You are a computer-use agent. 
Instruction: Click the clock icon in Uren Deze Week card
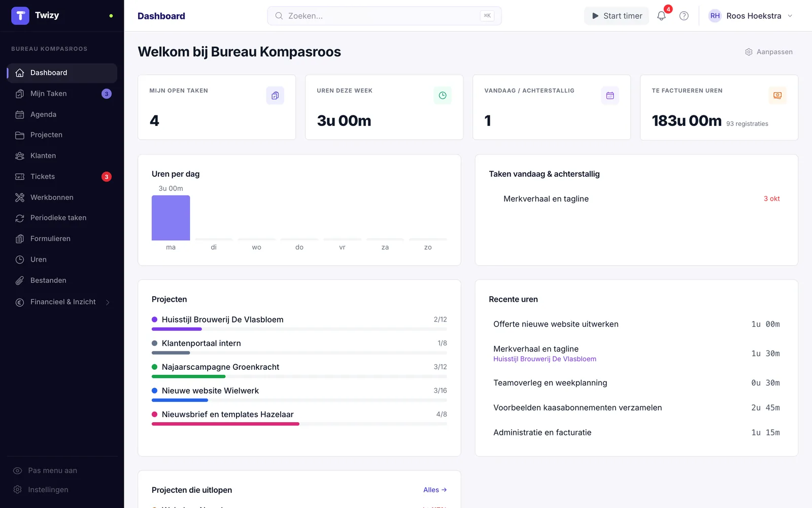pos(443,96)
